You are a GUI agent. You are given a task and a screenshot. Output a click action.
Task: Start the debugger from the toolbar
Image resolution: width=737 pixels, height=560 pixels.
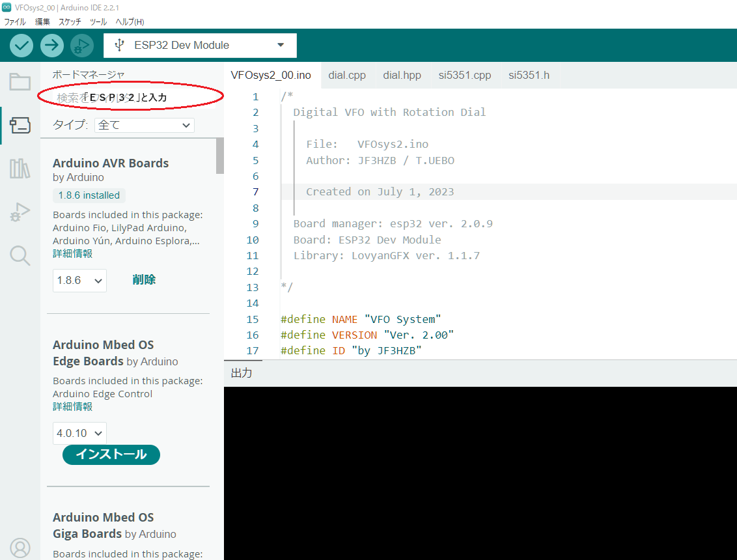point(82,46)
